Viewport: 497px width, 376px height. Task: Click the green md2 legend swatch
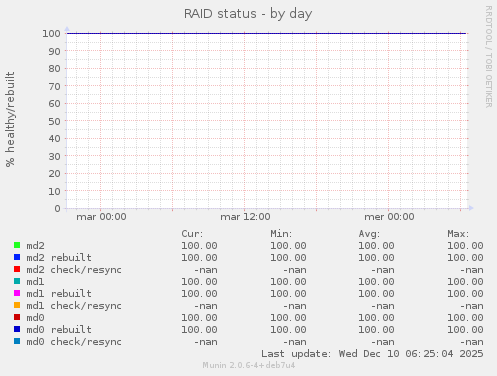17,245
